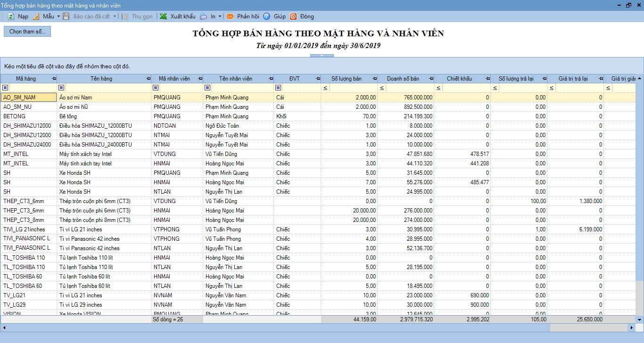Change the ≤ operator for Số lượng bán

325,88
